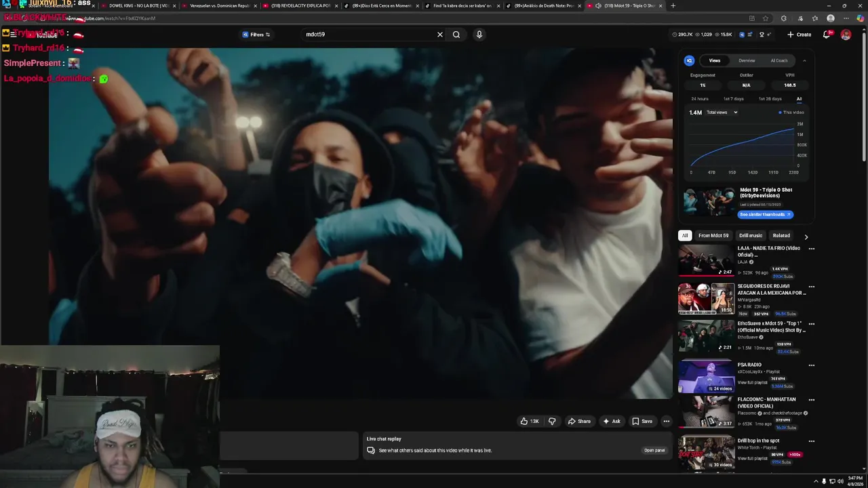Select the 1st 28 days range
The width and height of the screenshot is (868, 488).
pos(770,99)
